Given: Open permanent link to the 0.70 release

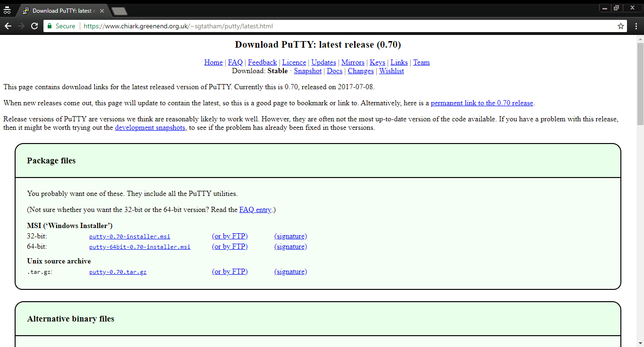Looking at the screenshot, I should coord(482,103).
